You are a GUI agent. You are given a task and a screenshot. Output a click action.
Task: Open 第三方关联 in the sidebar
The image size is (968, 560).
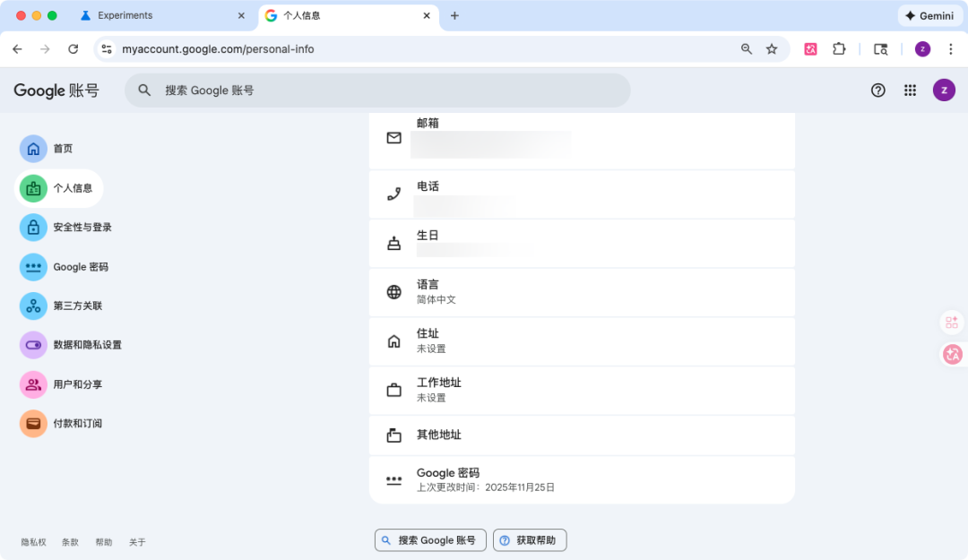click(61, 306)
